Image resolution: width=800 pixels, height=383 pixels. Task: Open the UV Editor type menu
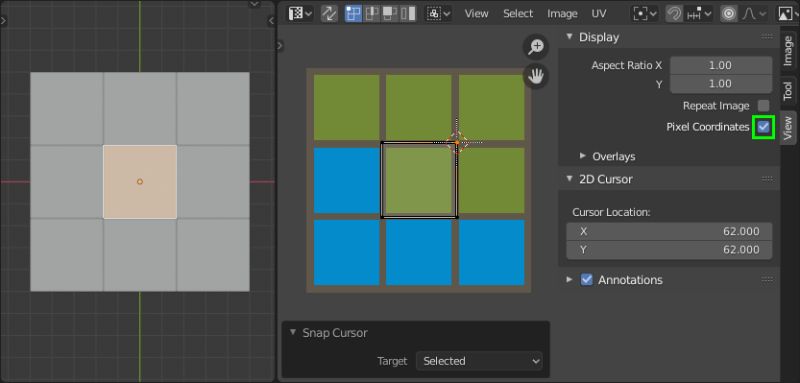tap(301, 14)
